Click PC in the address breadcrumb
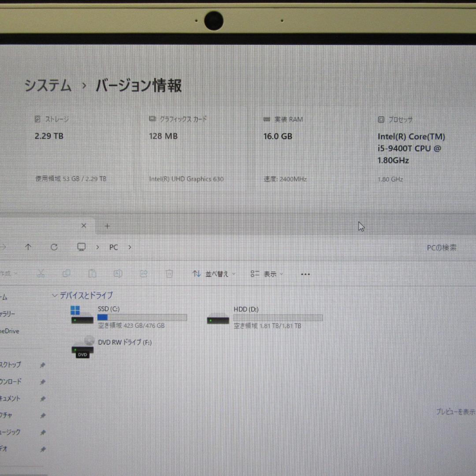This screenshot has height=476, width=476. pyautogui.click(x=113, y=247)
